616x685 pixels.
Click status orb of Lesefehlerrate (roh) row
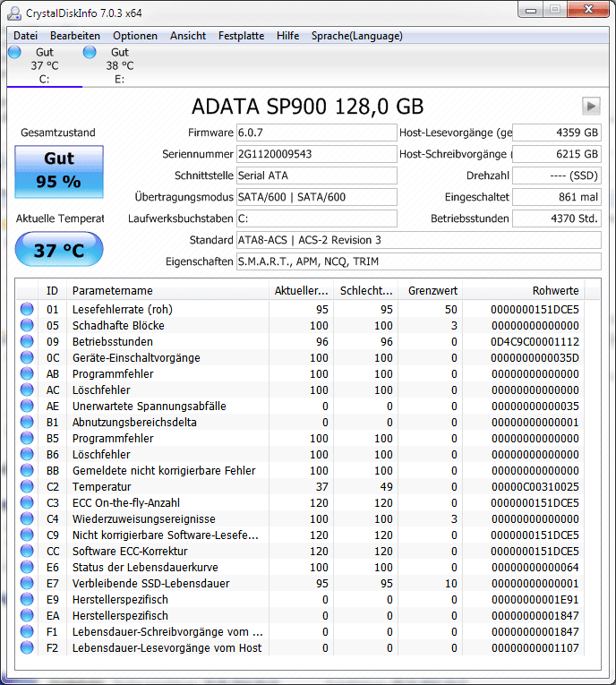click(27, 309)
